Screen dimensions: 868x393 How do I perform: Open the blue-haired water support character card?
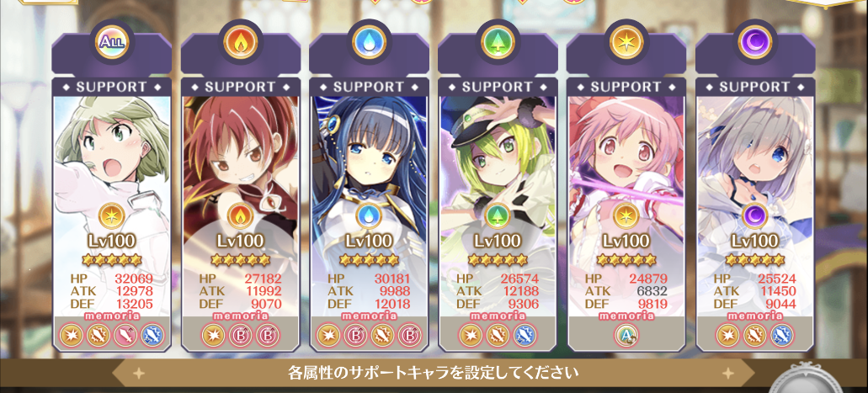click(x=370, y=215)
